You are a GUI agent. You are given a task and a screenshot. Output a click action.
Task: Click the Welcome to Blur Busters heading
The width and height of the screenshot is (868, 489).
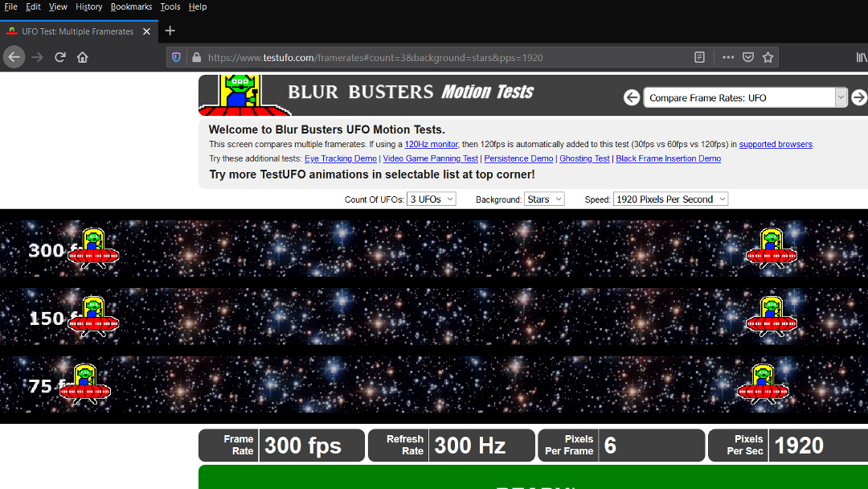pos(326,129)
